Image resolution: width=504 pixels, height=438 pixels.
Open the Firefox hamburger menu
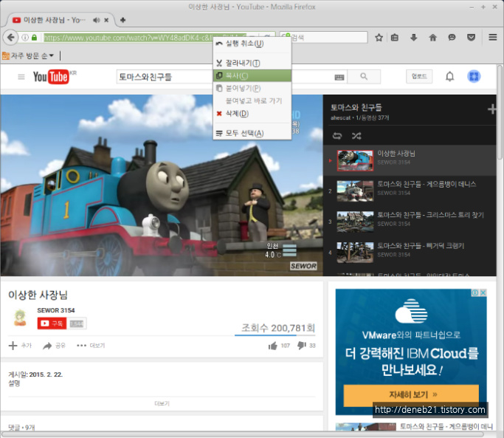(x=492, y=38)
